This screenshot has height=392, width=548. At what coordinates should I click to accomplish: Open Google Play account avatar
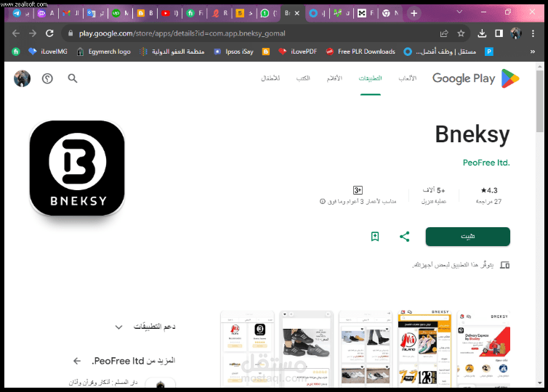pyautogui.click(x=22, y=78)
